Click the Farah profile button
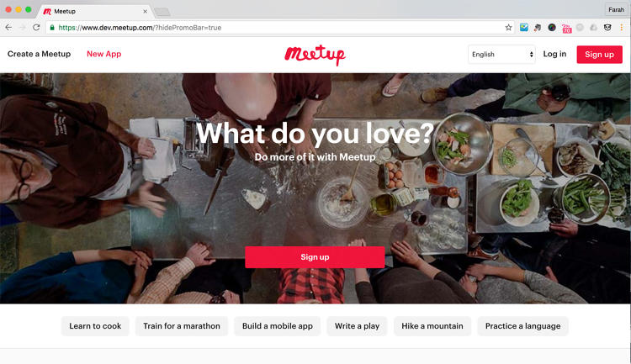The height and width of the screenshot is (364, 631). (x=616, y=9)
